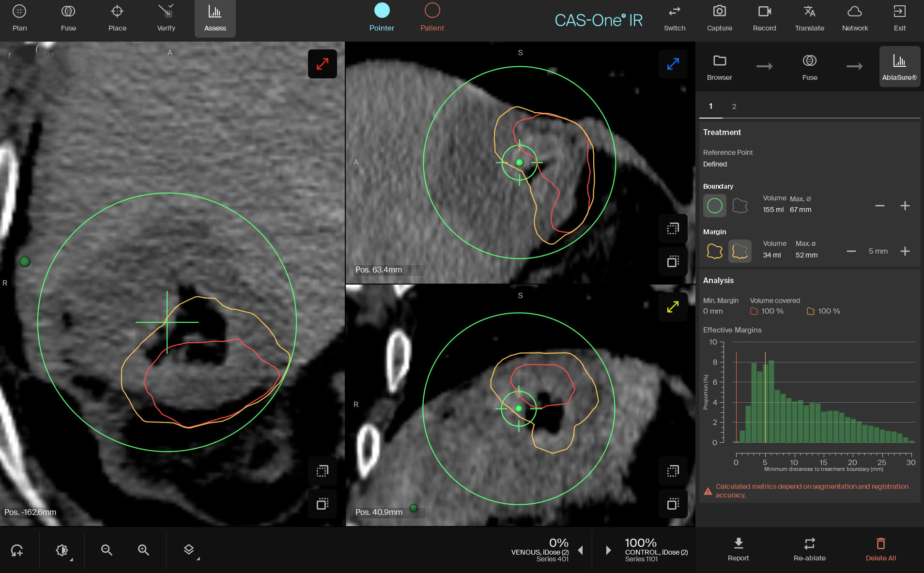
Task: Open the Capture screenshot tool
Action: 719,18
